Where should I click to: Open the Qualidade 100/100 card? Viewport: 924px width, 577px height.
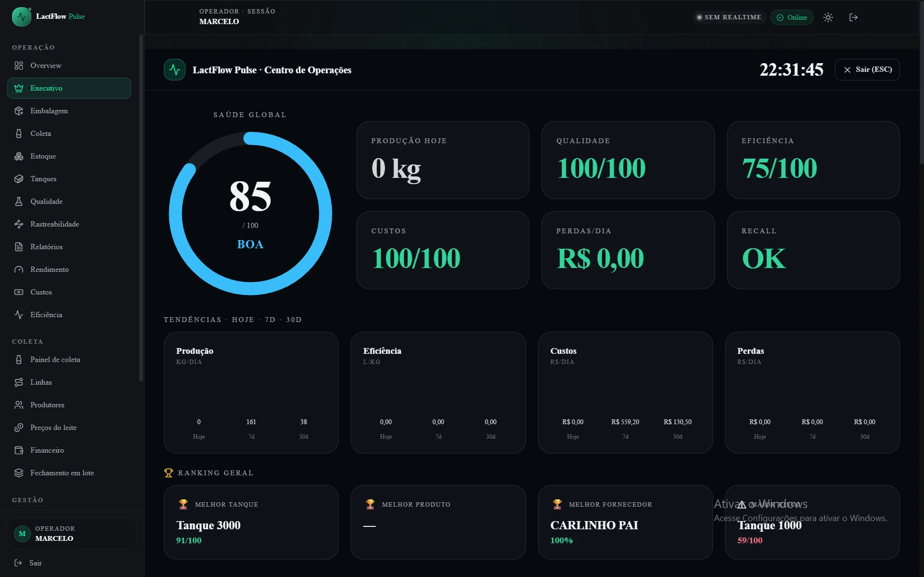click(x=628, y=160)
